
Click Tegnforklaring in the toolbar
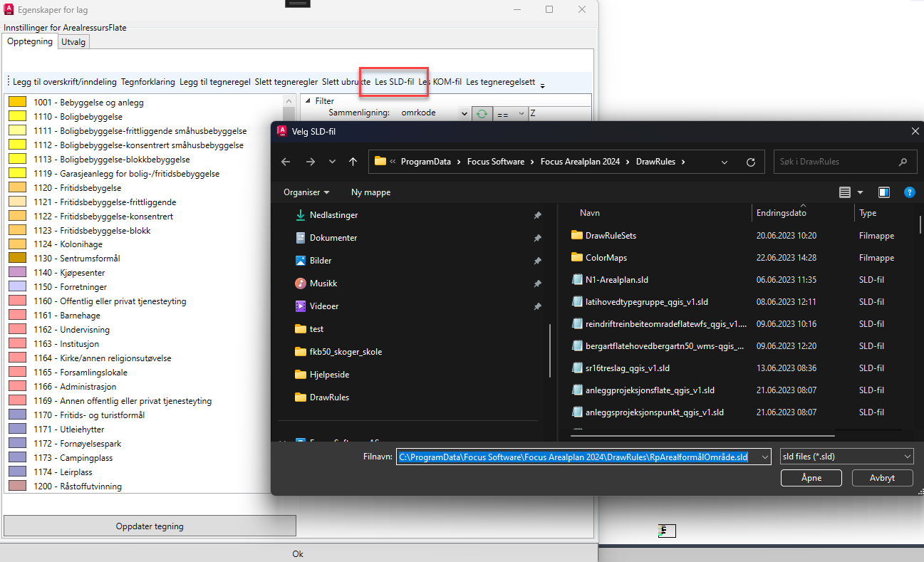click(x=148, y=82)
